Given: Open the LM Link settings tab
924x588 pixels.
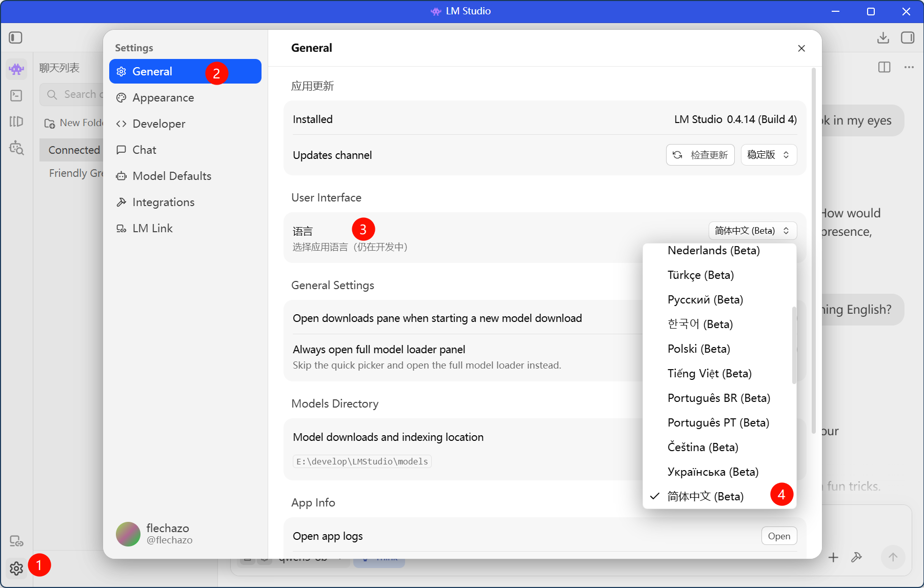Looking at the screenshot, I should tap(185, 228).
